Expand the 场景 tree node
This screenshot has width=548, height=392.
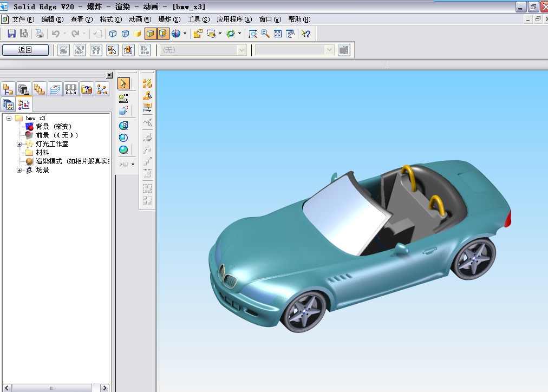19,170
